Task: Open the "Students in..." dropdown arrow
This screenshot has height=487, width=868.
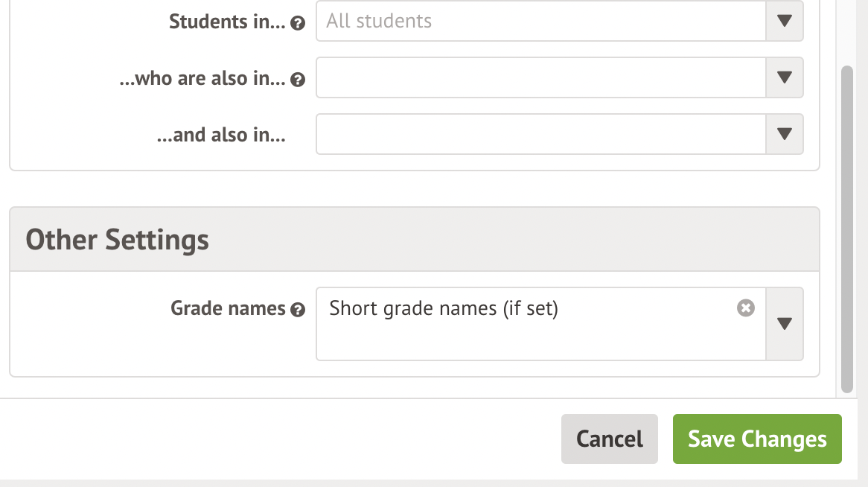Action: [x=784, y=21]
